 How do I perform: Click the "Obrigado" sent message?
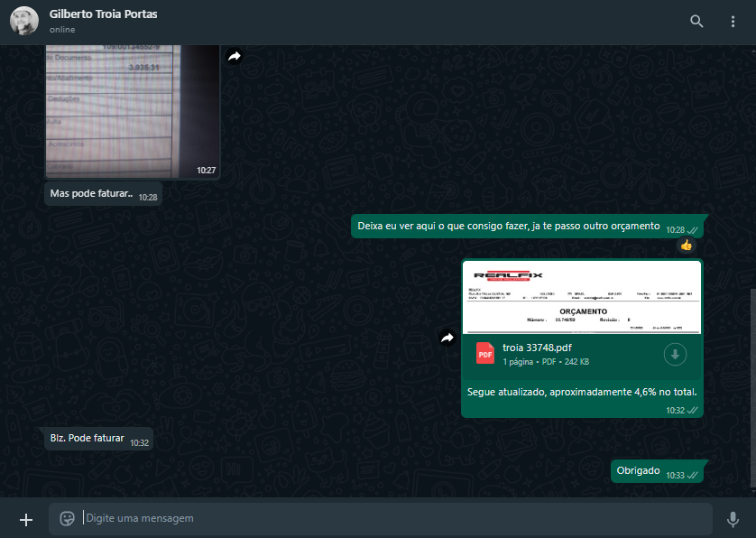[x=639, y=471]
